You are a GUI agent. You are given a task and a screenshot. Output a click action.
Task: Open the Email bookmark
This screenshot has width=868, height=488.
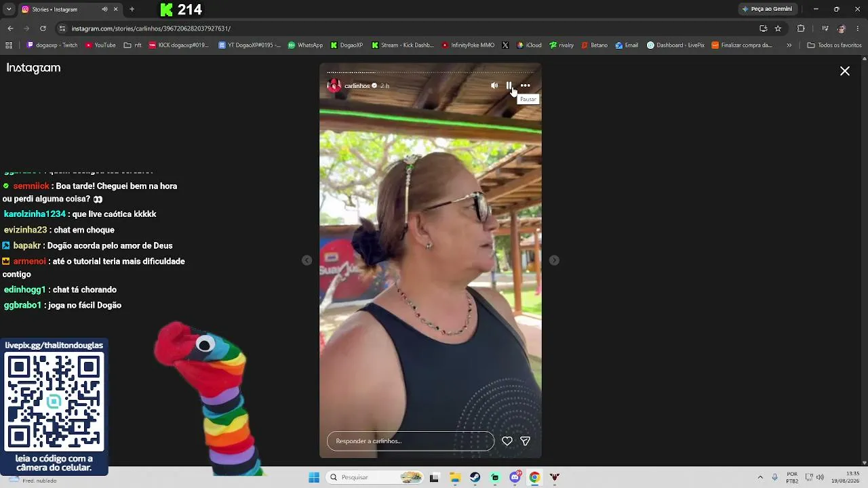click(627, 45)
